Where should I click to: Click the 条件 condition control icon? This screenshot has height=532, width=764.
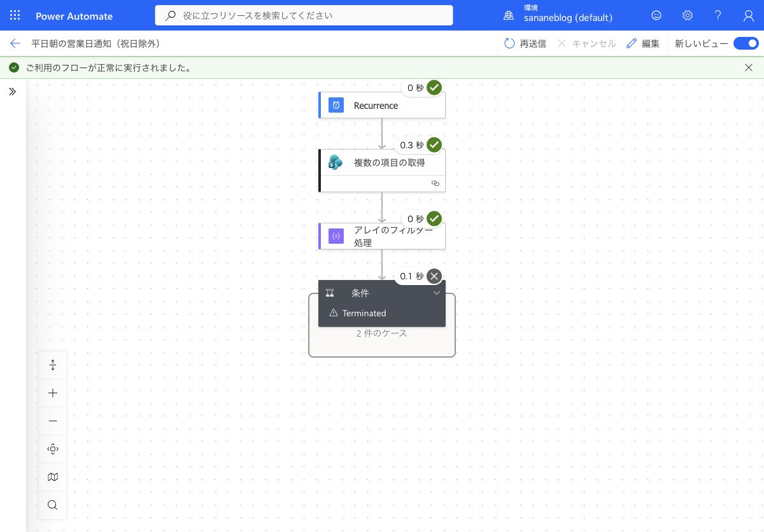330,293
